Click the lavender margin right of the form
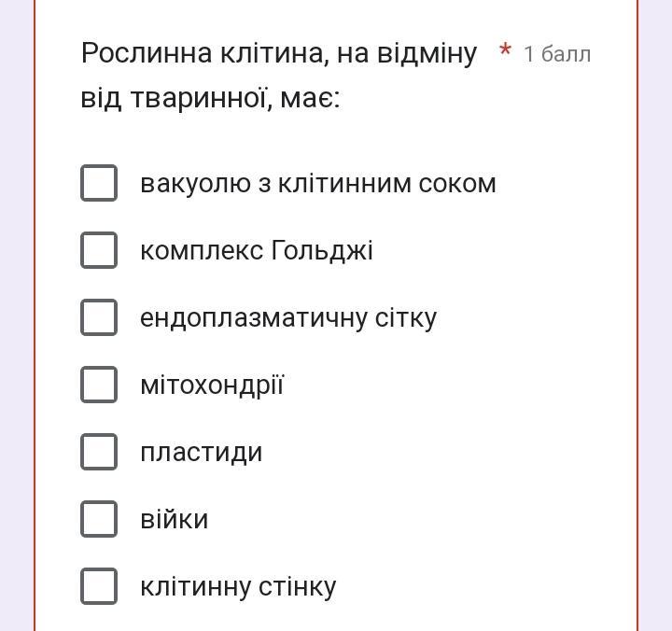672x631 pixels. [655, 315]
